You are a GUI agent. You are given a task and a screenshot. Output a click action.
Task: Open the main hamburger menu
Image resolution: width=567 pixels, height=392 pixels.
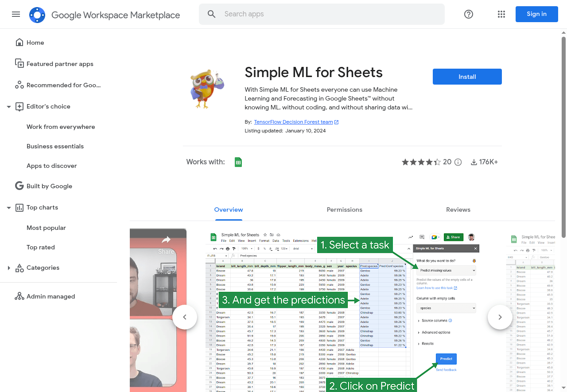pyautogui.click(x=16, y=14)
